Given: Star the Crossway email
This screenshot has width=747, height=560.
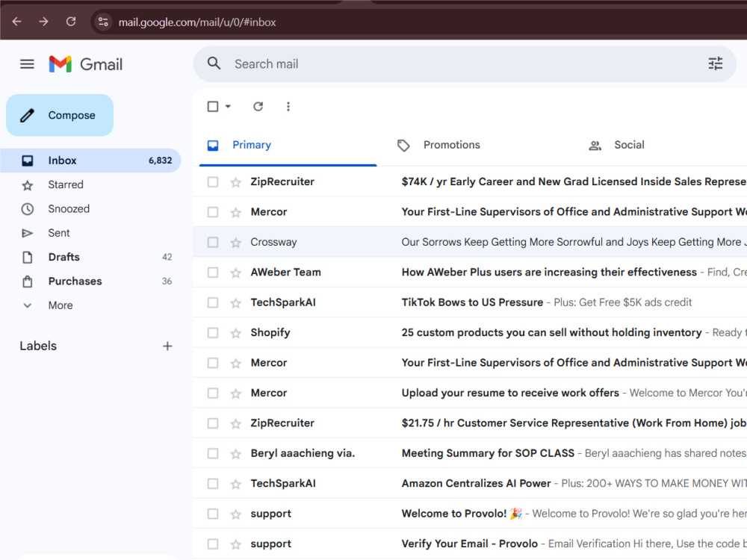Looking at the screenshot, I should click(235, 243).
